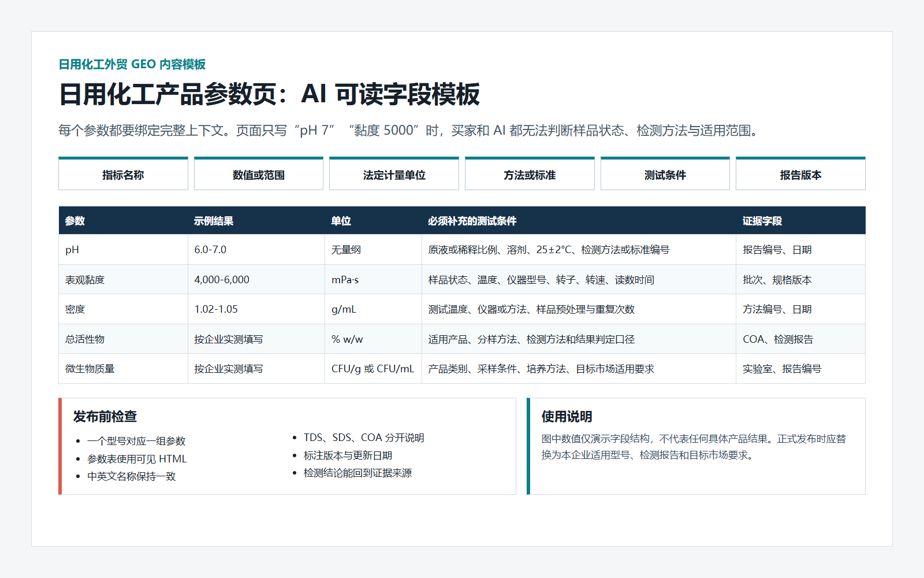This screenshot has height=578, width=924.
Task: Select the 无量纲 unit cell
Action: [x=373, y=250]
